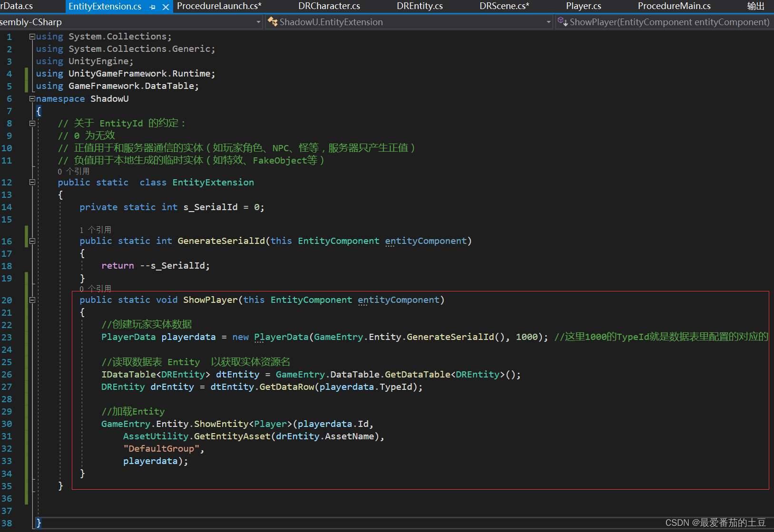Click the EntityExtension class name
774x532 pixels.
[213, 183]
